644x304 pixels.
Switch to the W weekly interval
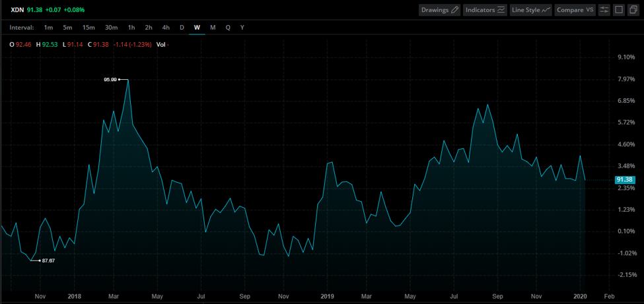(197, 28)
